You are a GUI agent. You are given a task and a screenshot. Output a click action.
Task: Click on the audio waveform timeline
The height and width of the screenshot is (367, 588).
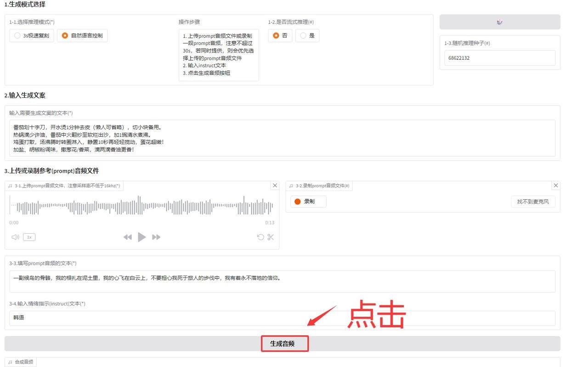point(142,206)
